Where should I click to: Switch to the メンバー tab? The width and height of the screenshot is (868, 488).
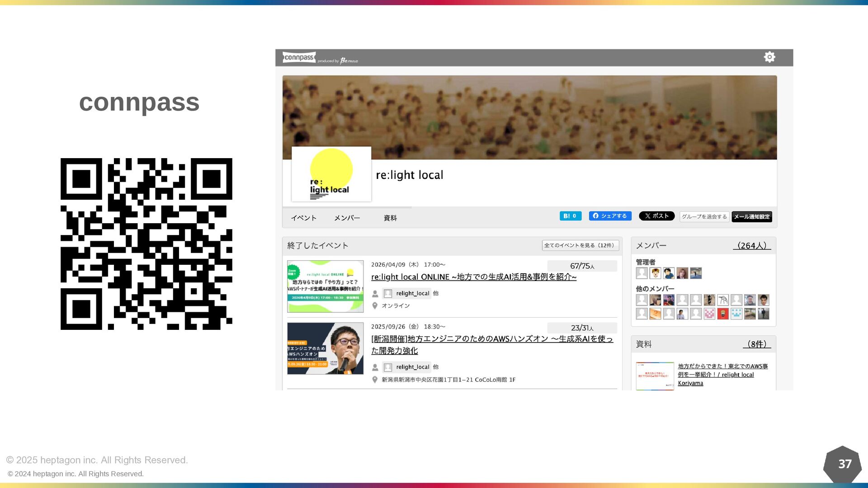point(347,218)
